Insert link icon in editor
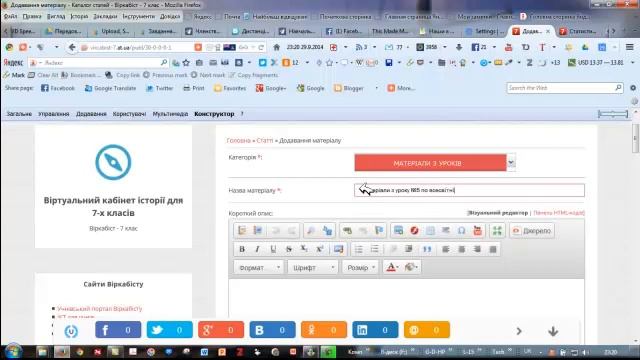640x360 pixels. (x=347, y=231)
